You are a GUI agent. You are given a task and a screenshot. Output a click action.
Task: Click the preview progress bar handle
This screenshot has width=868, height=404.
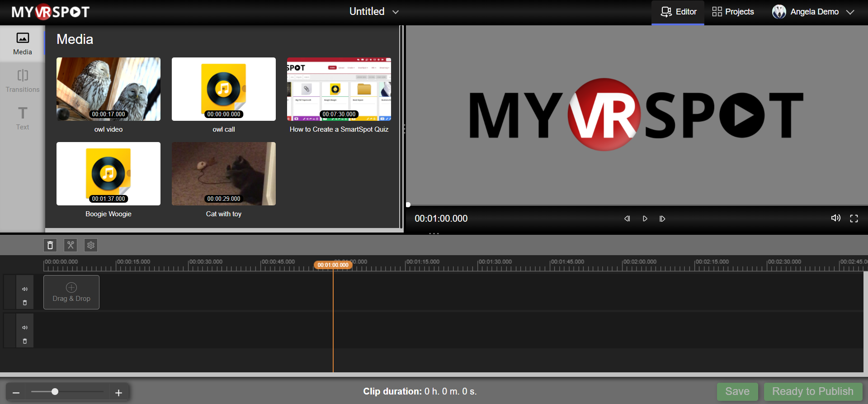point(408,205)
